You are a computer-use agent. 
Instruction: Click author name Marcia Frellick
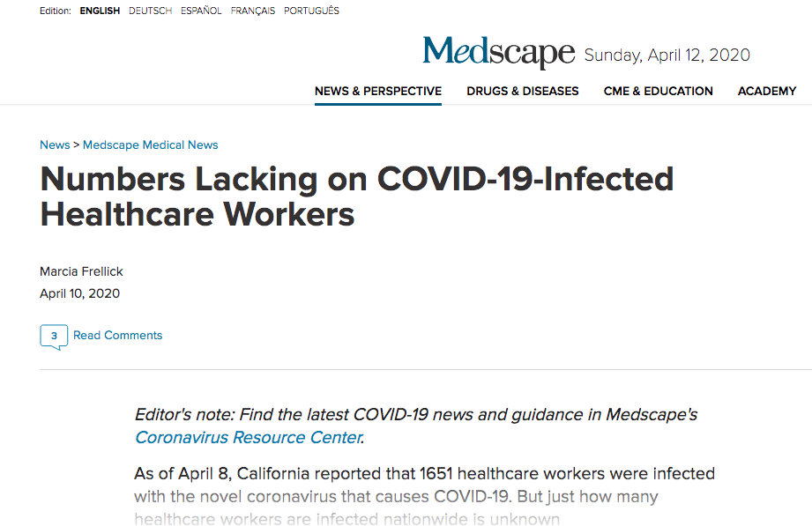(83, 271)
